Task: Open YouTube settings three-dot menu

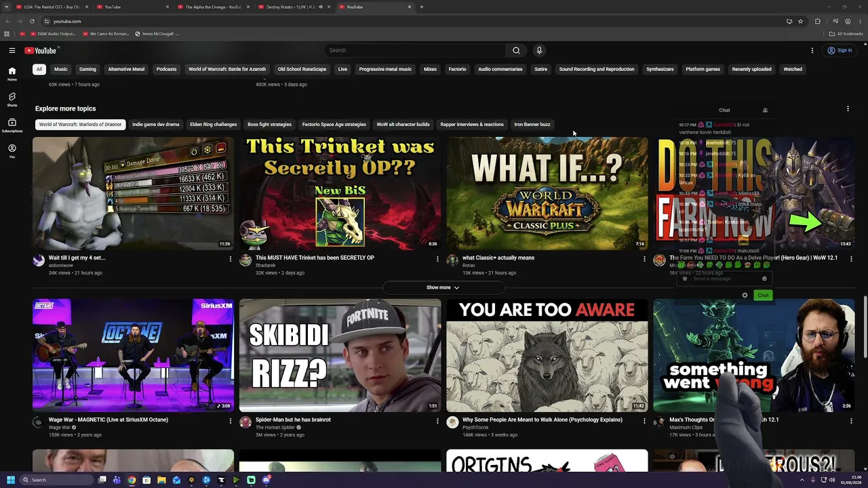Action: click(812, 50)
